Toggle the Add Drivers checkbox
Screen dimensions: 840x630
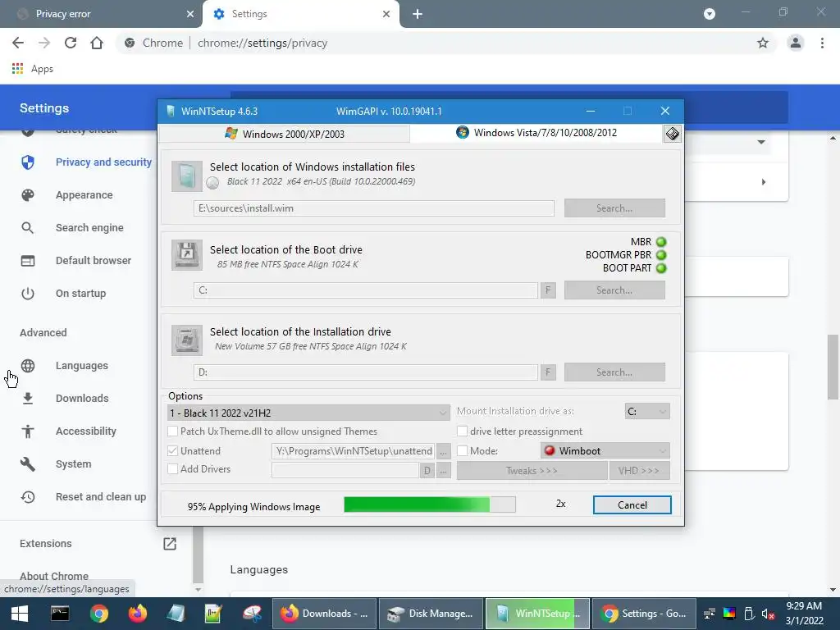tap(172, 469)
